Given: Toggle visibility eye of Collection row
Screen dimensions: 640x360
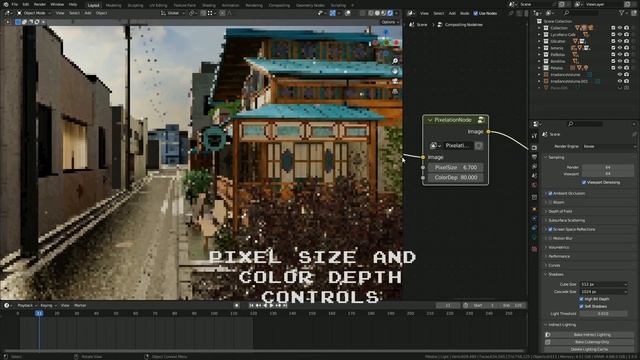Looking at the screenshot, I should (620, 28).
